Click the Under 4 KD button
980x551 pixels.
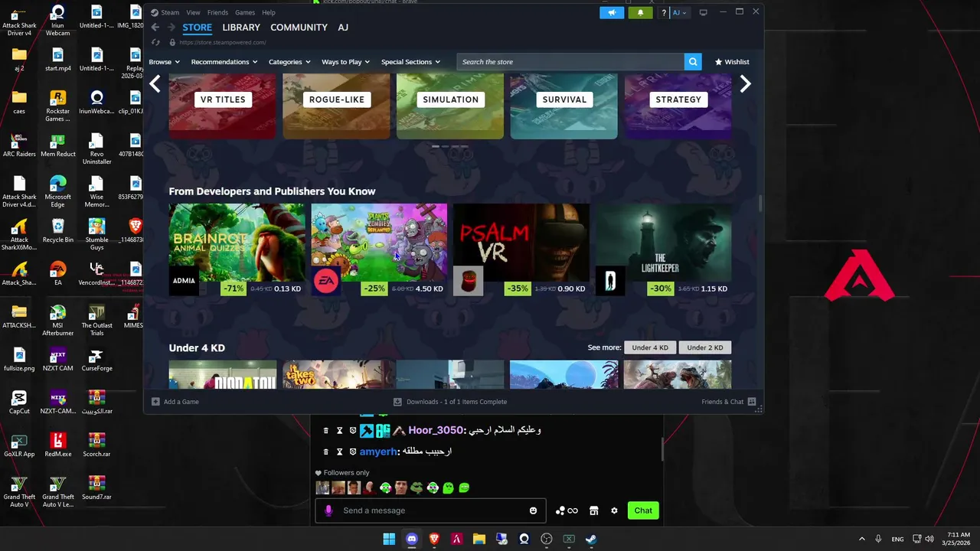[650, 347]
